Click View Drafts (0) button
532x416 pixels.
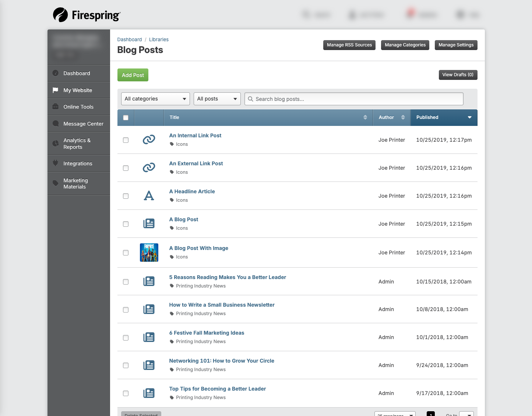click(x=458, y=75)
